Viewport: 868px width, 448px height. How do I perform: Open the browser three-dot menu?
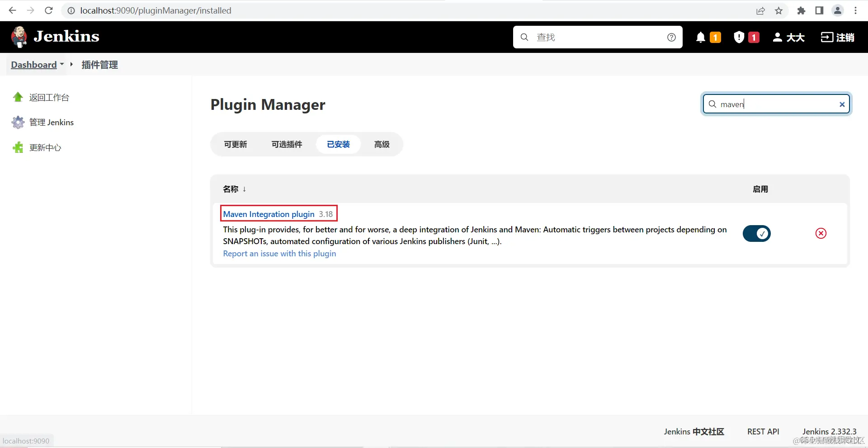[855, 10]
